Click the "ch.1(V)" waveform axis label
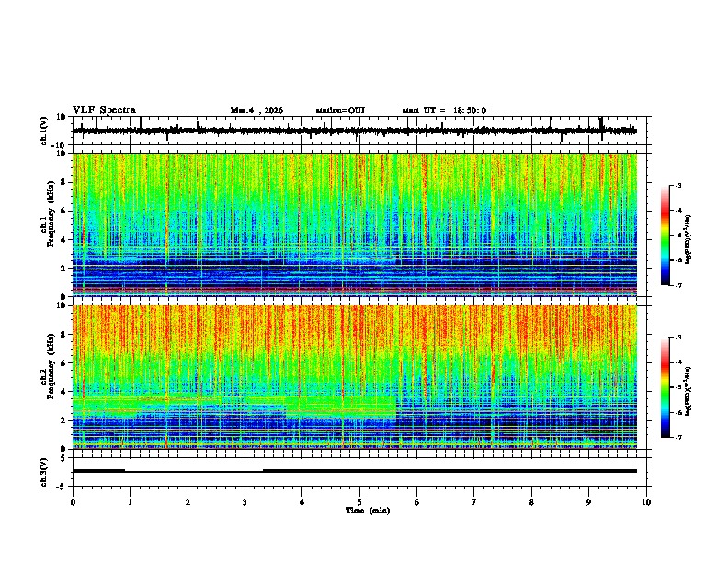Screen dimensions: 728x563 pyautogui.click(x=44, y=131)
